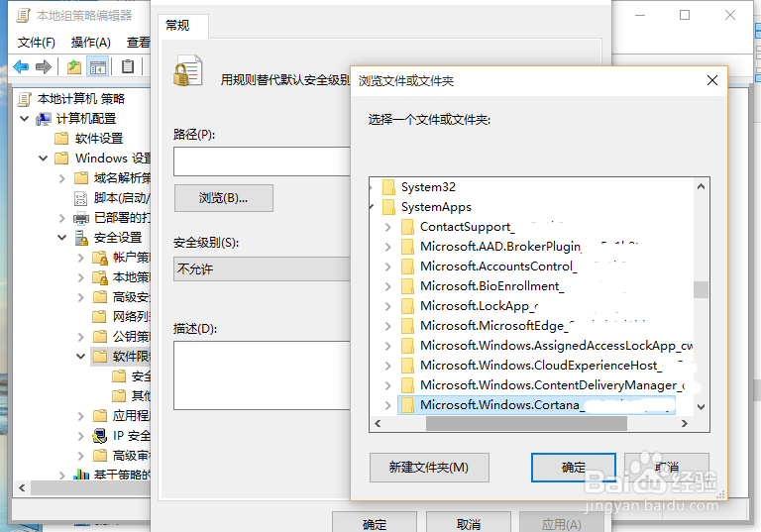
Task: Click the export list clipboard icon
Action: pos(128,66)
